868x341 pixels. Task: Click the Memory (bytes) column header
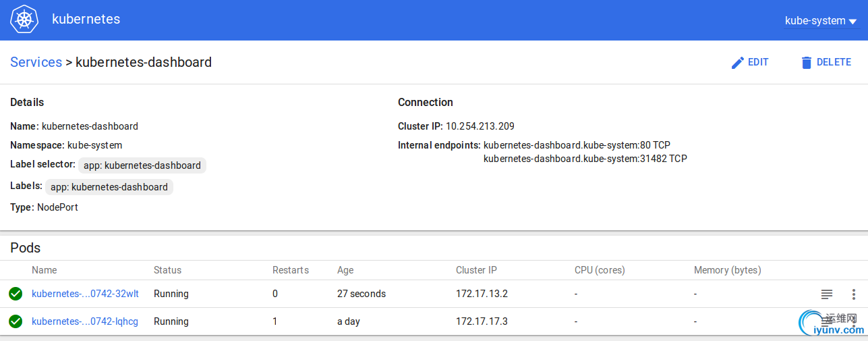tap(727, 270)
